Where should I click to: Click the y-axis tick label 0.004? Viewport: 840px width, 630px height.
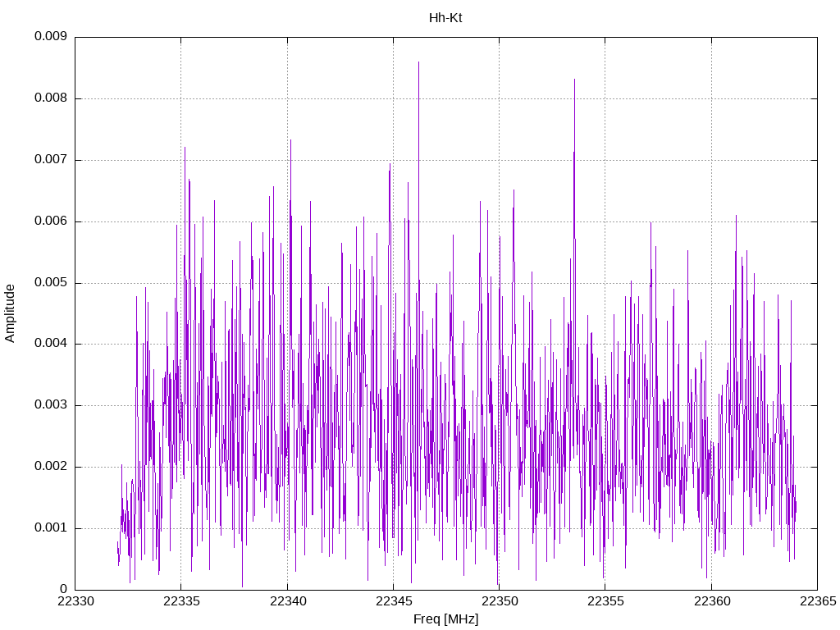(x=51, y=344)
